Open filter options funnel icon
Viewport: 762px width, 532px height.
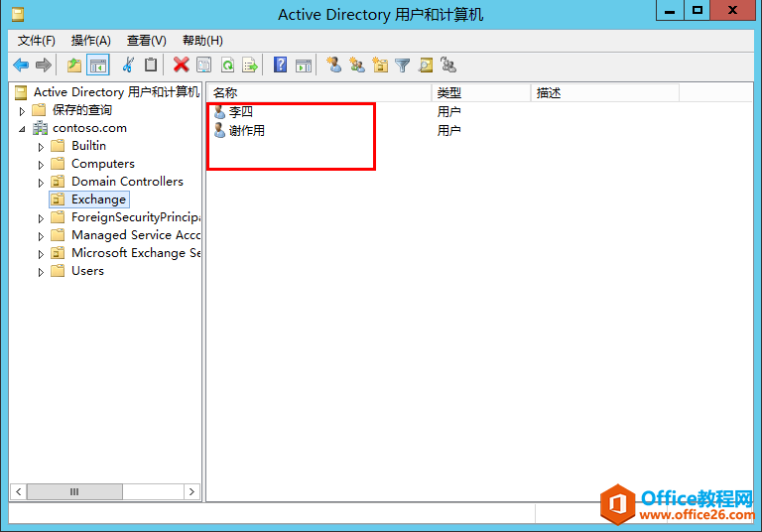click(x=403, y=65)
